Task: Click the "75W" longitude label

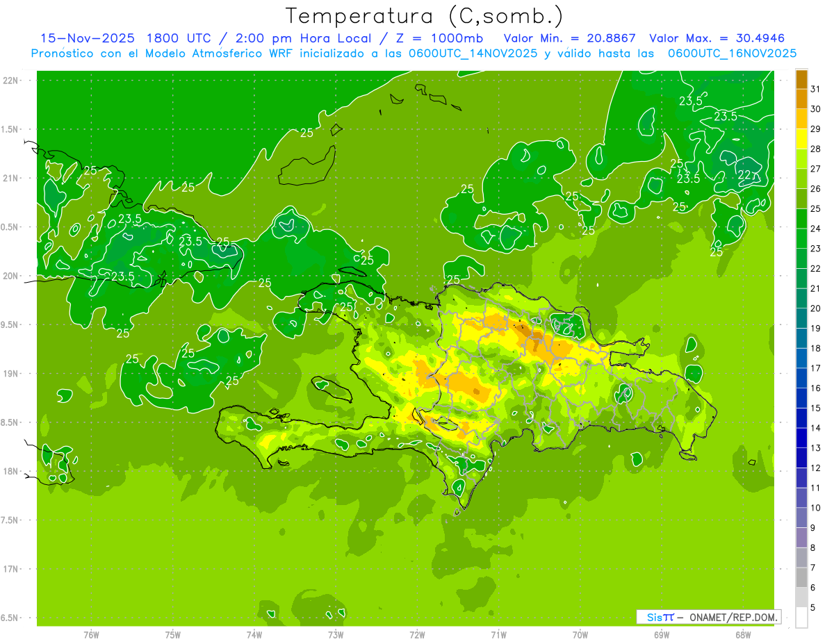Action: pyautogui.click(x=173, y=635)
